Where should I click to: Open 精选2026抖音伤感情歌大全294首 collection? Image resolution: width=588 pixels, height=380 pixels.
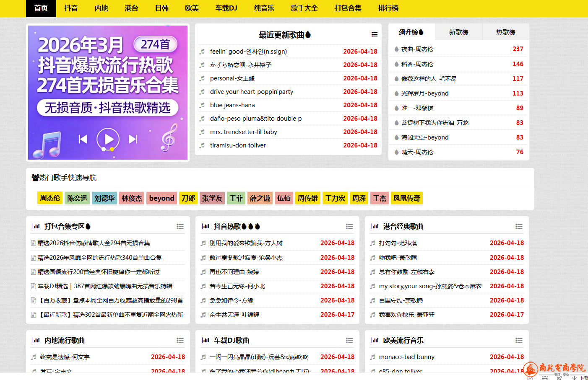94,243
